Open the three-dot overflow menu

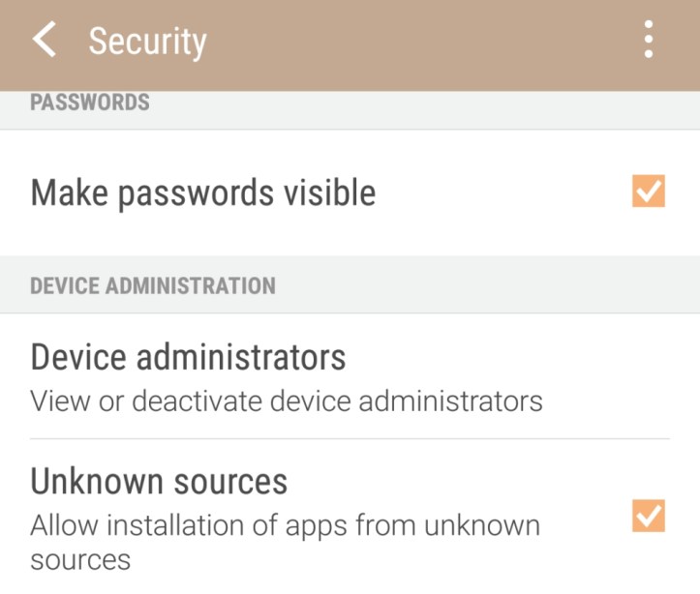pyautogui.click(x=648, y=40)
